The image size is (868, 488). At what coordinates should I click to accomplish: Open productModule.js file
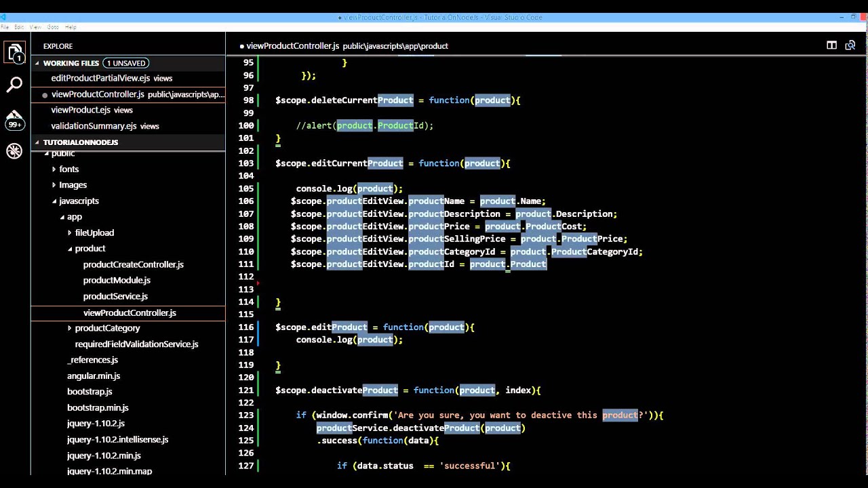click(117, 280)
